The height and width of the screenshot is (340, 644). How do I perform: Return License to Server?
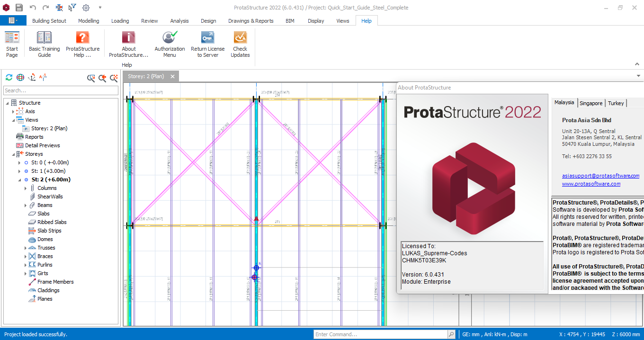click(x=207, y=43)
